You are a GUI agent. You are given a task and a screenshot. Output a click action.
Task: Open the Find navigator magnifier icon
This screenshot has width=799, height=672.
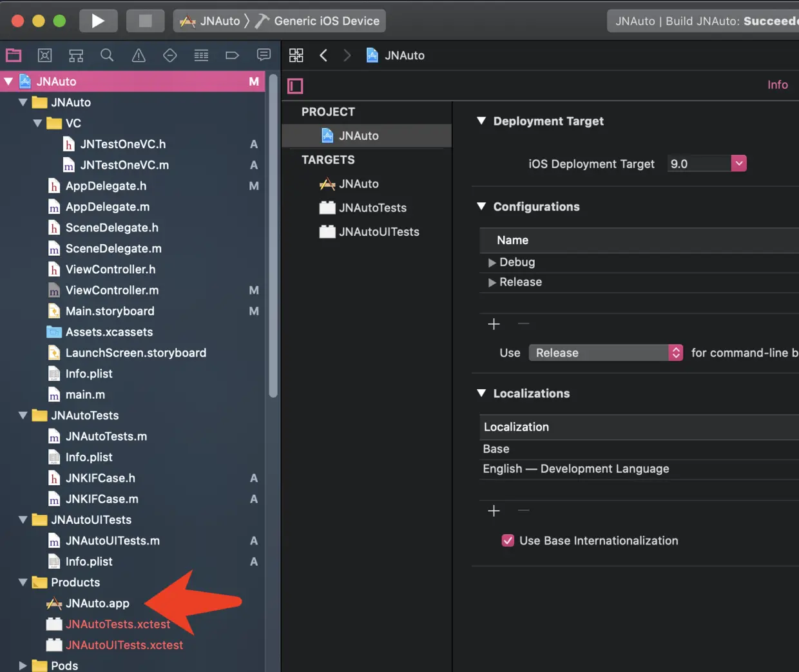coord(107,55)
